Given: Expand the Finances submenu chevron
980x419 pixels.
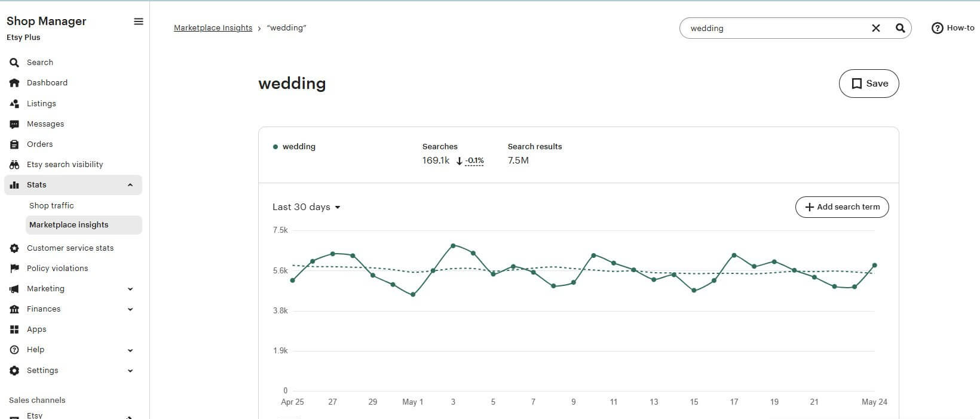Looking at the screenshot, I should [130, 310].
